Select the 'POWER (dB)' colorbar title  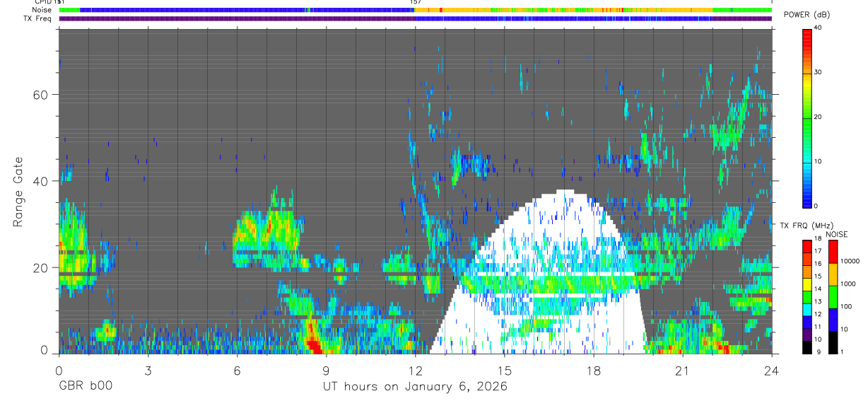pyautogui.click(x=807, y=15)
